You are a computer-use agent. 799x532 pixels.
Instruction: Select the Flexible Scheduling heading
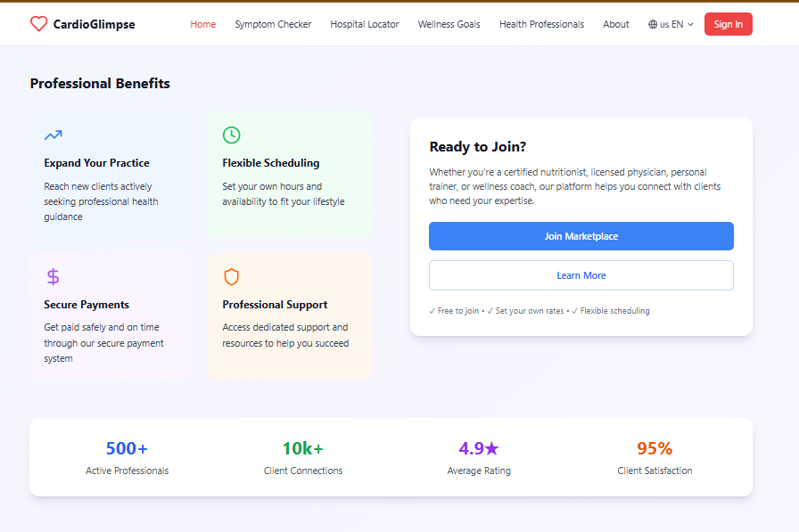click(270, 163)
